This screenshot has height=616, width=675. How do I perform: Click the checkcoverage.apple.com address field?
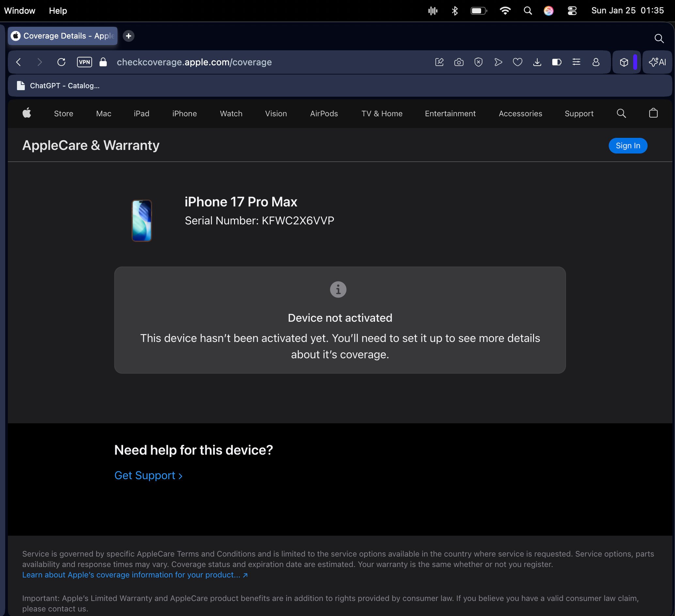[x=194, y=62]
